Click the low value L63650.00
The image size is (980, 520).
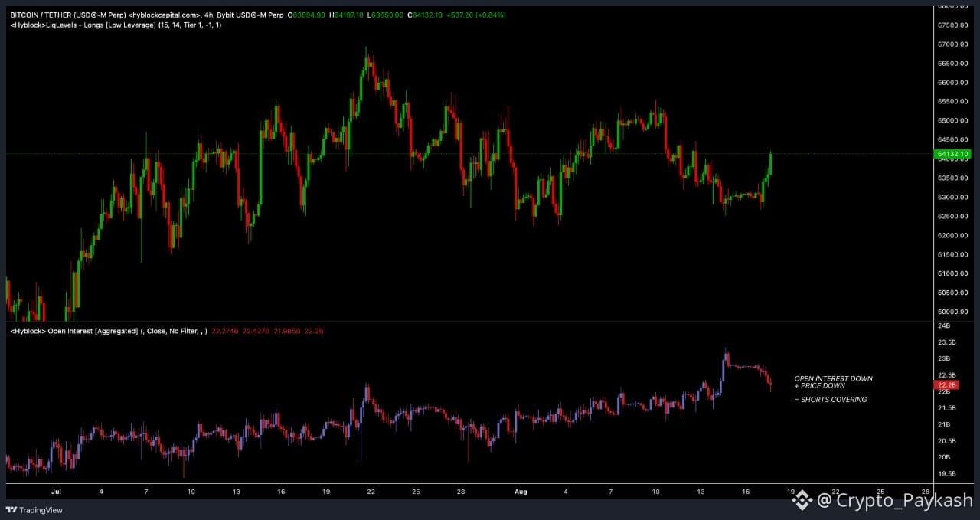click(385, 15)
